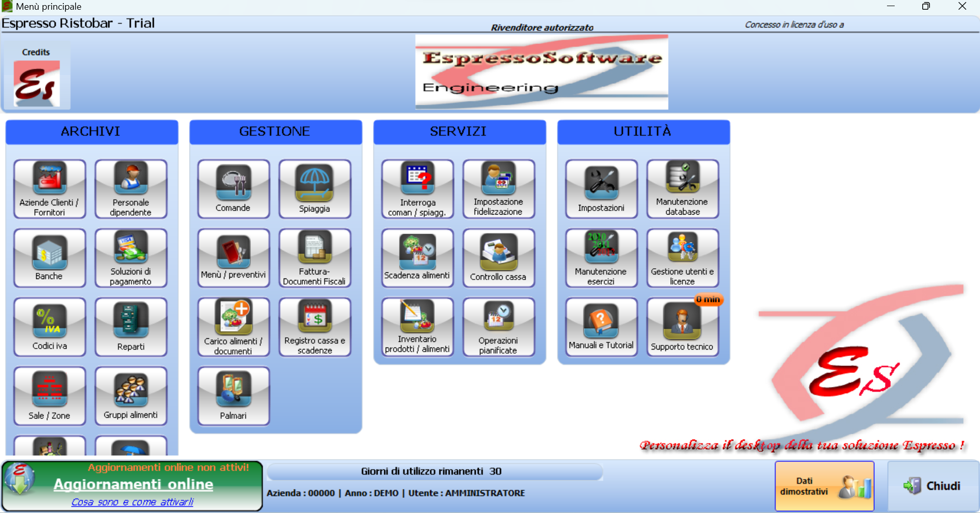The image size is (980, 513).
Task: Open Impostazione fidelizzazione
Action: pos(499,189)
